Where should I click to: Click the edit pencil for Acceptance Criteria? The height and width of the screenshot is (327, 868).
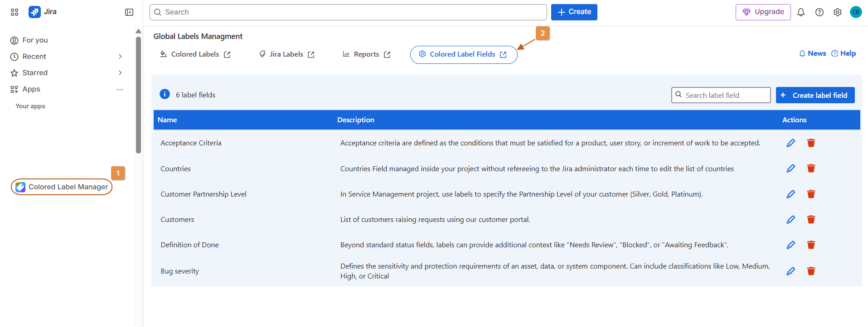[790, 143]
